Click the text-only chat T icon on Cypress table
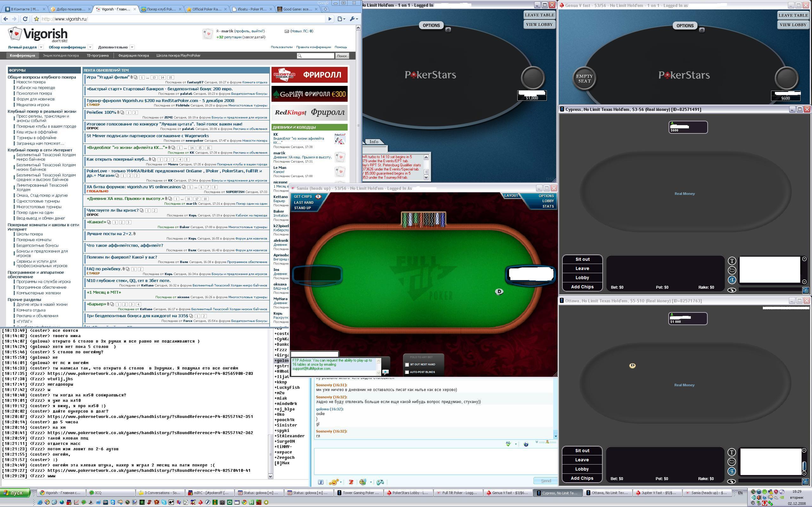812x507 pixels. coord(732,260)
